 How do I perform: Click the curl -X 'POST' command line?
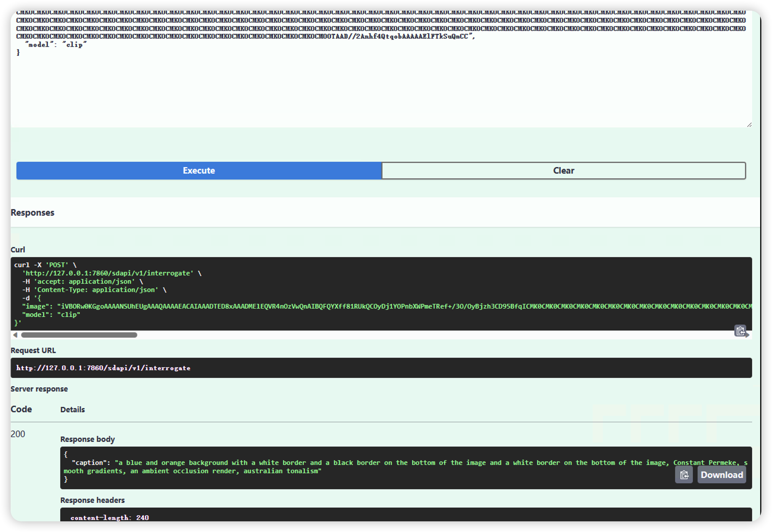(45, 265)
